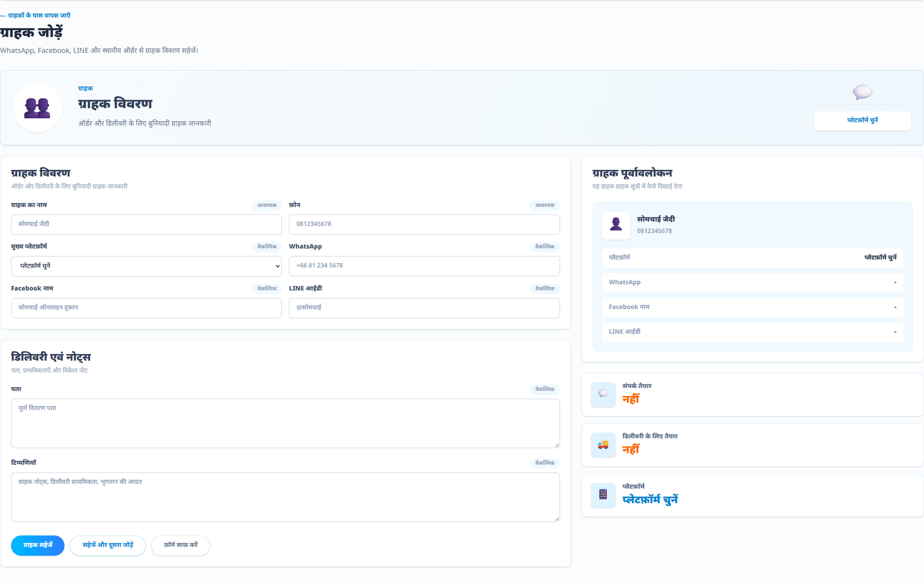
Task: Open the मुख्य प्लेटफ़ॉर्म dropdown
Action: (146, 266)
